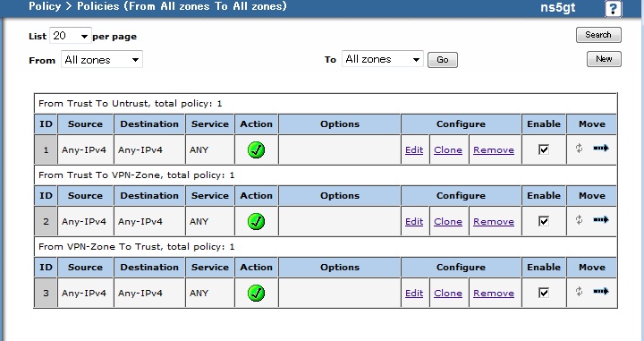
Task: Remove policy 2
Action: [494, 221]
